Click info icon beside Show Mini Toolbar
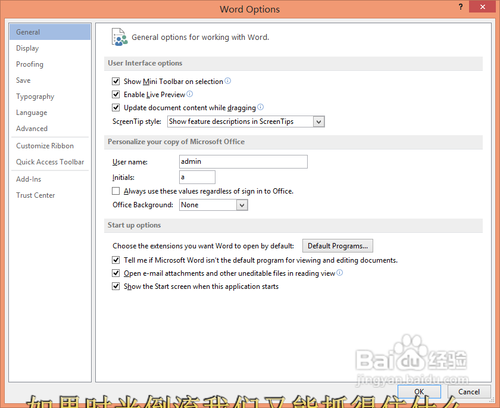This screenshot has height=408, width=500. [228, 81]
